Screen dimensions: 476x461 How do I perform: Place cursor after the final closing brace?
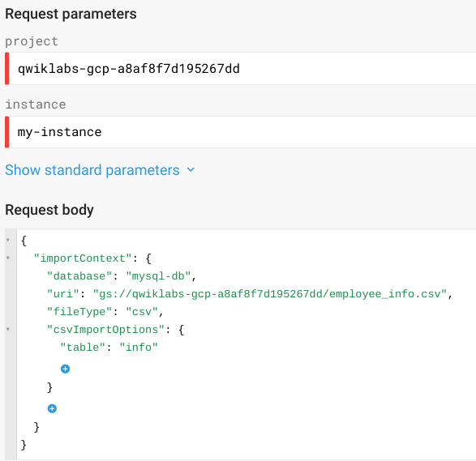point(28,446)
